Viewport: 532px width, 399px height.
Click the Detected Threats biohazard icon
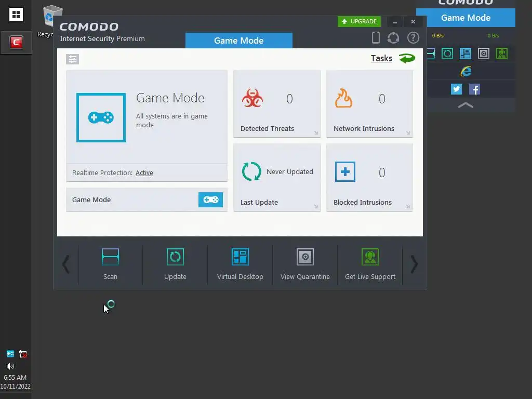coord(252,98)
